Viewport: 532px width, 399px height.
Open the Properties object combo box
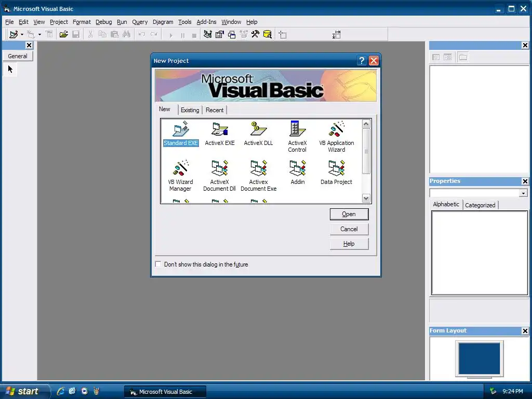[x=478, y=193]
